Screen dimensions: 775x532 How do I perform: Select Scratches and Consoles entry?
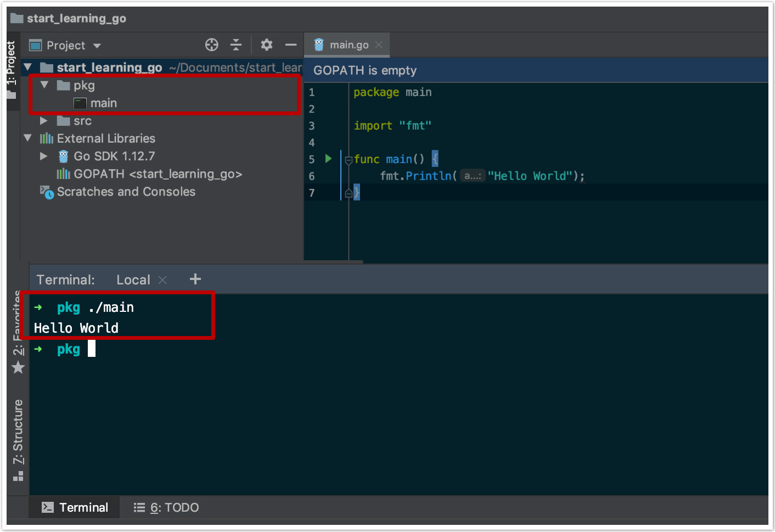pyautogui.click(x=126, y=192)
